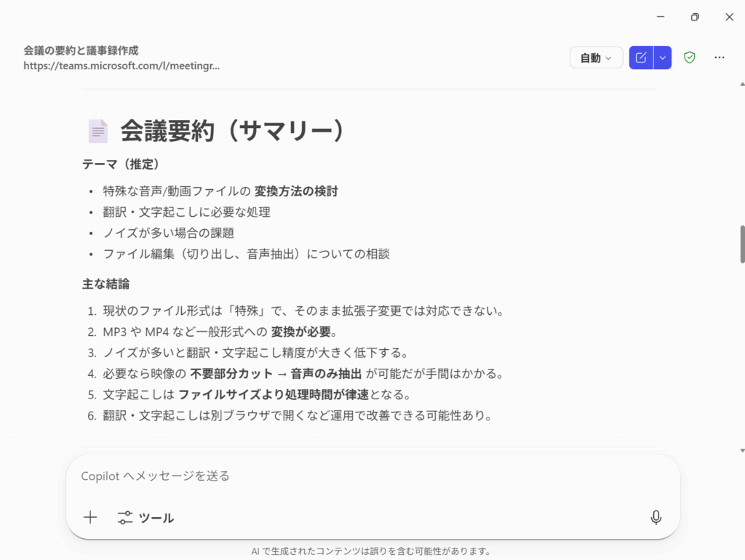Click the document icon beside 会議要約 heading
745x560 pixels.
pos(97,131)
